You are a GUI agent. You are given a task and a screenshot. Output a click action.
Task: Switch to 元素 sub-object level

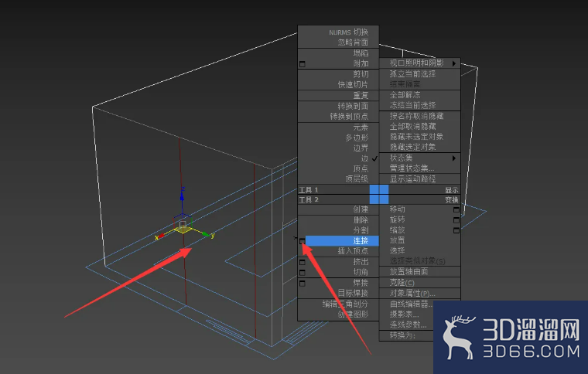[361, 127]
